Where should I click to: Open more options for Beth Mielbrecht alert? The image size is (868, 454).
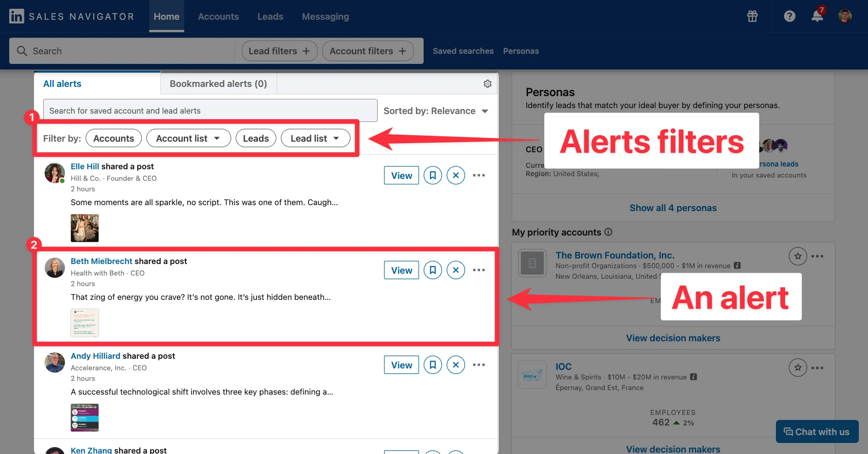click(479, 270)
